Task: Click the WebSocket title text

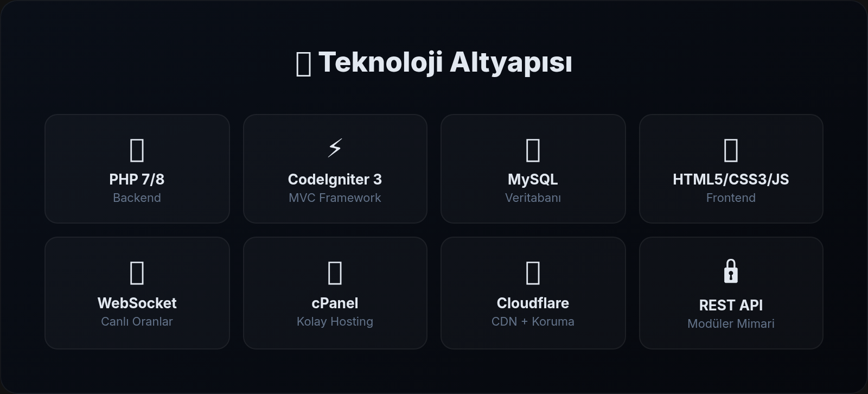Action: tap(137, 303)
